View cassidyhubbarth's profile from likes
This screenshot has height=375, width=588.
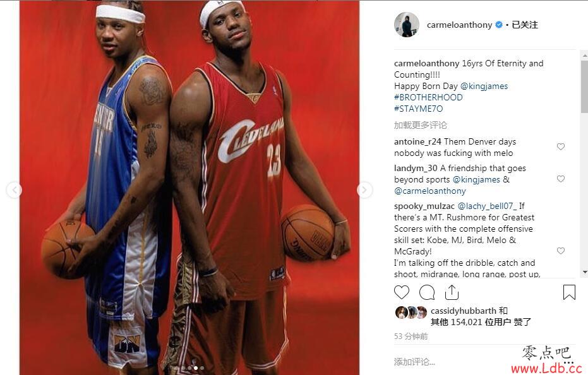[464, 311]
